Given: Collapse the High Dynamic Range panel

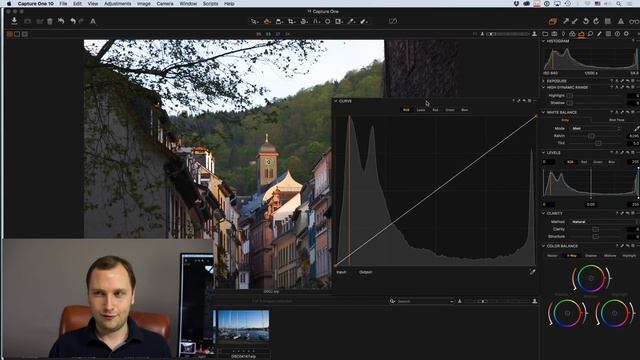Looking at the screenshot, I should pos(544,87).
